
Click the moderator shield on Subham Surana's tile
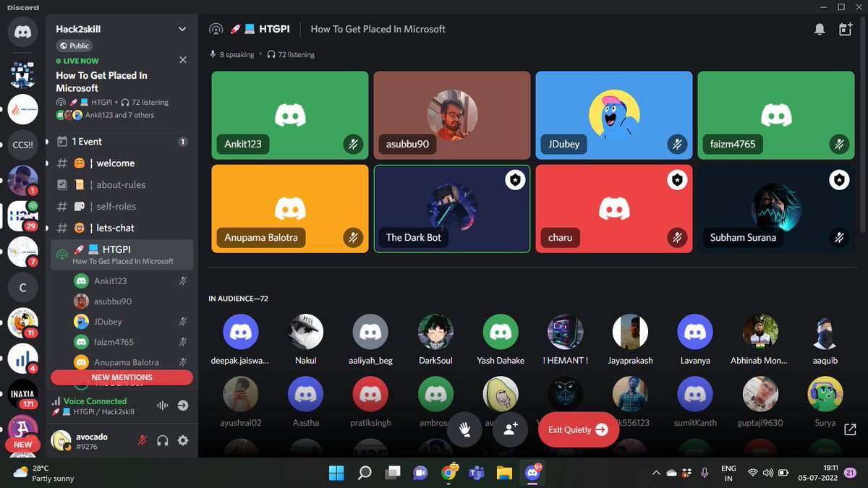click(x=839, y=180)
